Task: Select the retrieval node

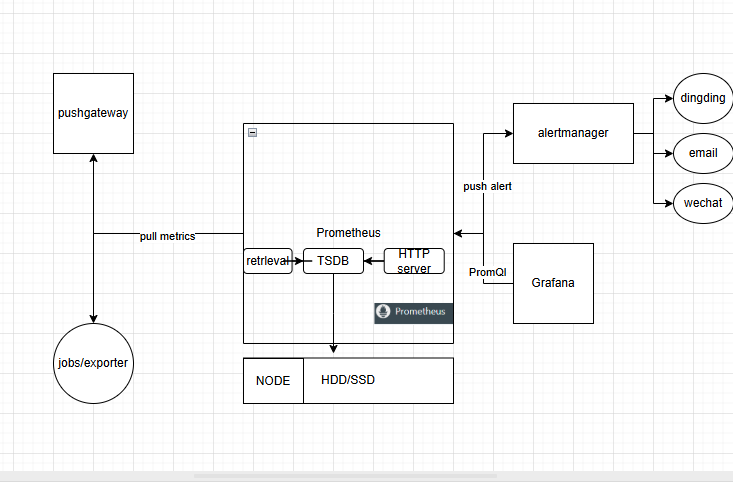Action: [268, 261]
